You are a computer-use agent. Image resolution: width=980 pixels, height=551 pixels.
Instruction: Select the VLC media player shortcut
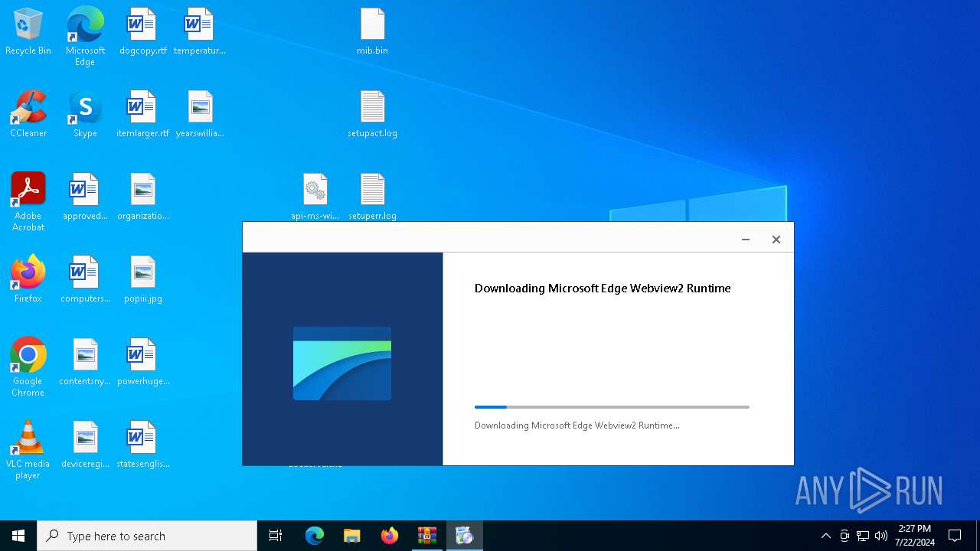coord(28,450)
